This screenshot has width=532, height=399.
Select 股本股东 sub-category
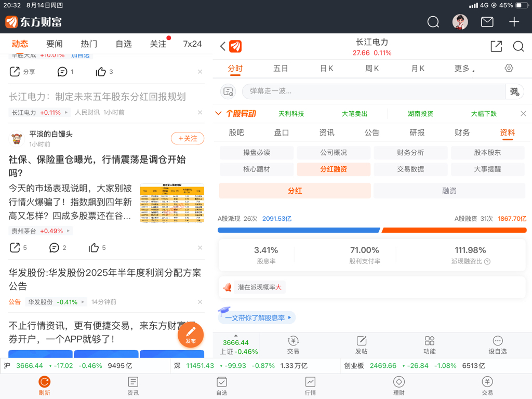click(487, 152)
